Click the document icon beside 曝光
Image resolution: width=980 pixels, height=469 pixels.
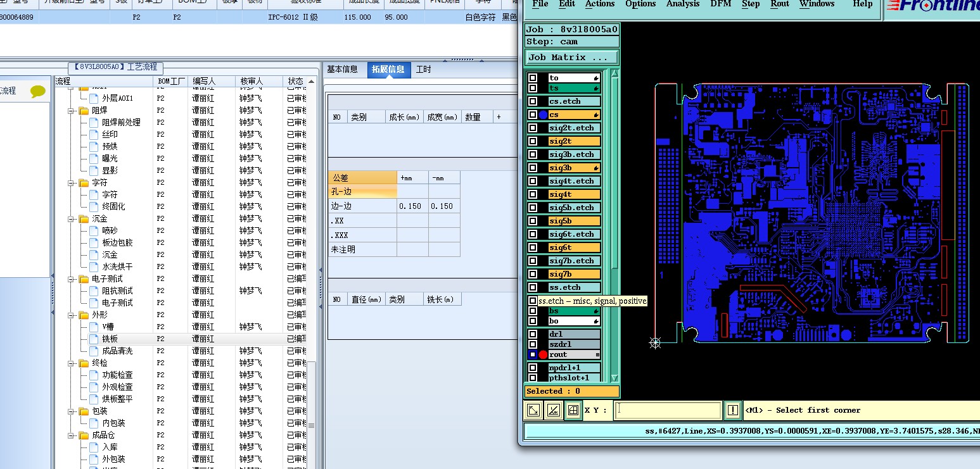point(94,158)
